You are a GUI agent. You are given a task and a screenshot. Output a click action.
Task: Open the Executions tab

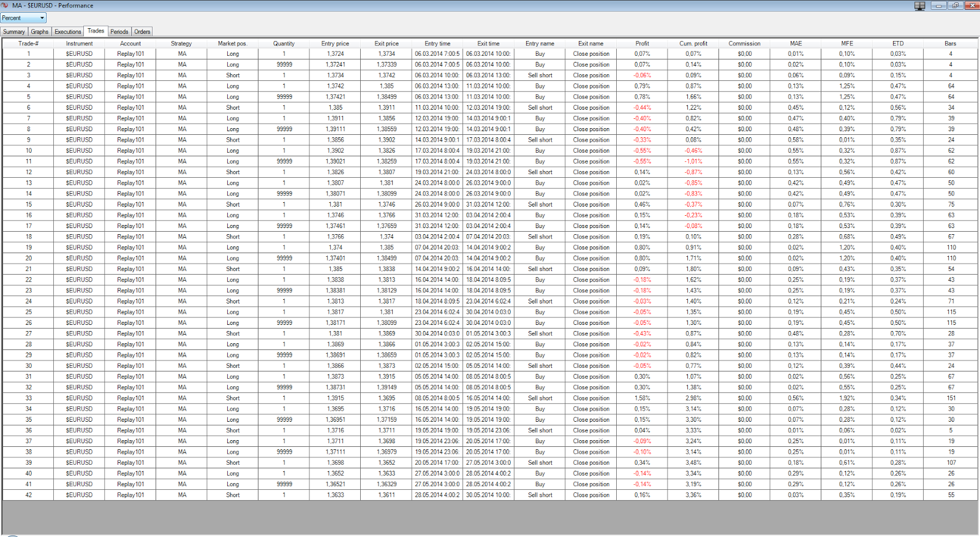click(67, 32)
